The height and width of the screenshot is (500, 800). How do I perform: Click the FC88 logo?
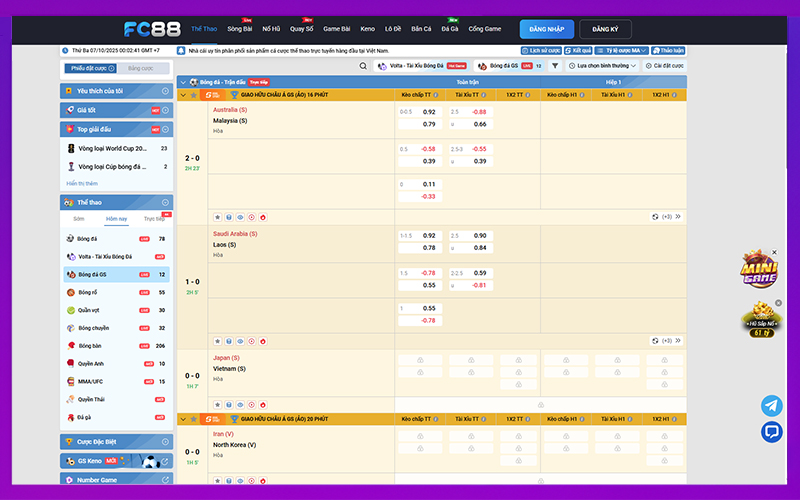pos(150,28)
